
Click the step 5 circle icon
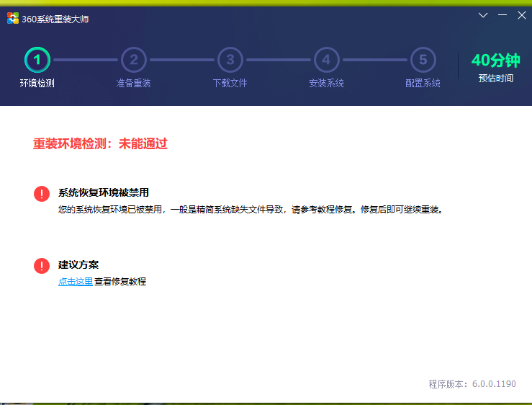pos(423,60)
